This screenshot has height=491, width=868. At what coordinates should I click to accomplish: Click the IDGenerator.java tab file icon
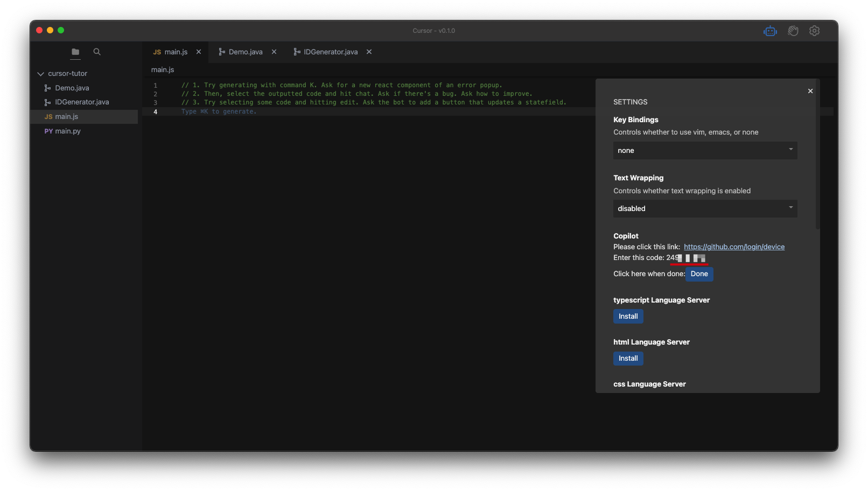click(297, 52)
